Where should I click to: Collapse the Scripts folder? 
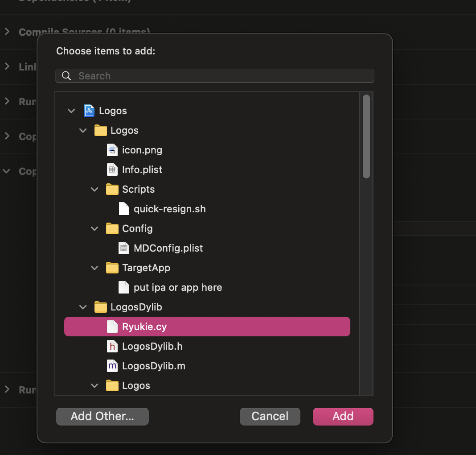(x=94, y=189)
